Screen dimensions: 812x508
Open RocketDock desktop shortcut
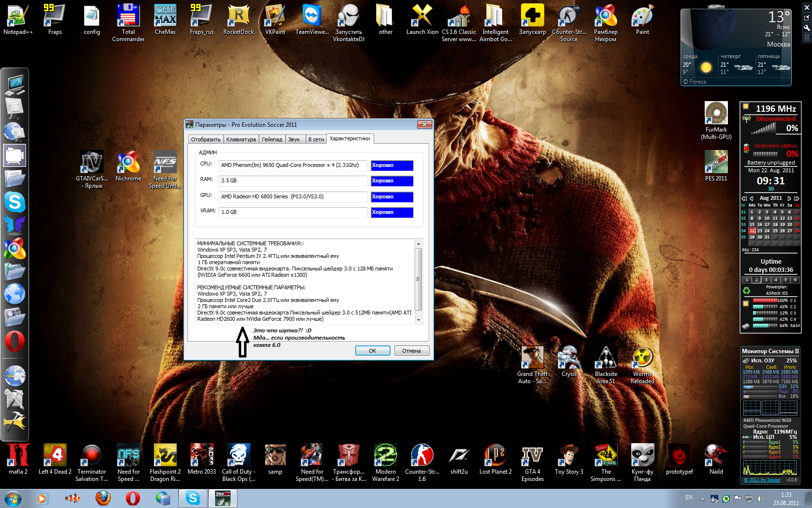pyautogui.click(x=238, y=19)
